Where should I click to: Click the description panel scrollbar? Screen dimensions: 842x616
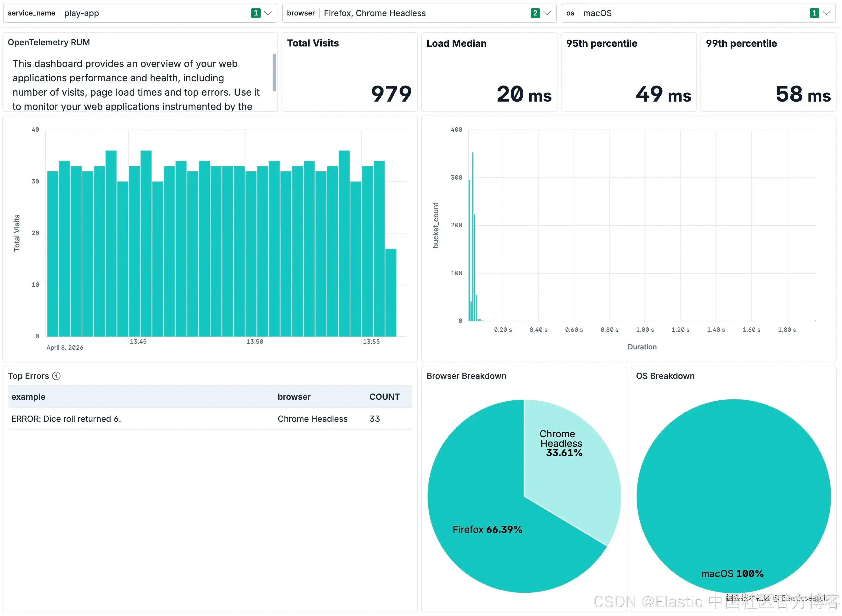(274, 73)
